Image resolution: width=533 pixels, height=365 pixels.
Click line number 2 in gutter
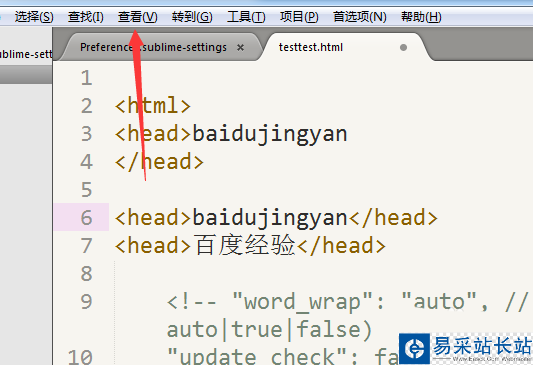87,106
